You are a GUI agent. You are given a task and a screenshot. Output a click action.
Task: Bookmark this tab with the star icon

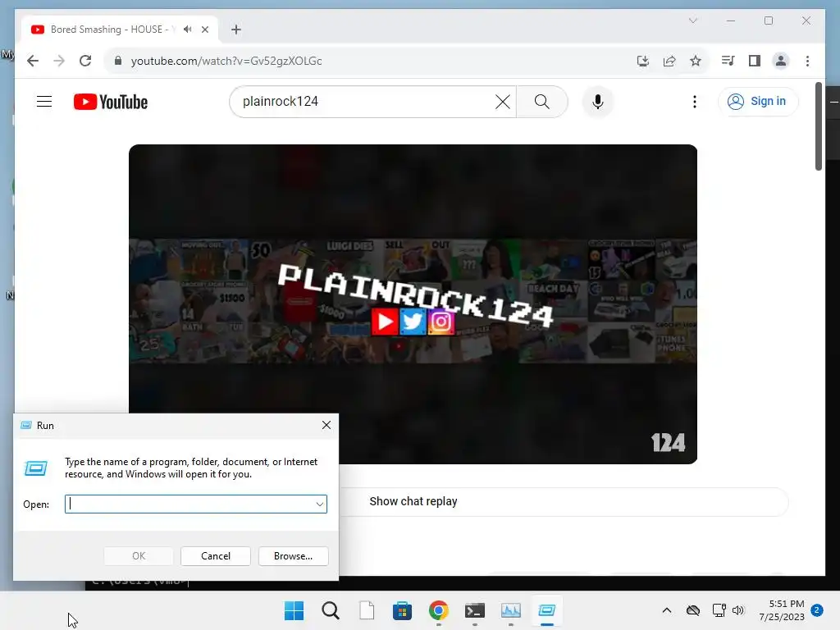696,61
